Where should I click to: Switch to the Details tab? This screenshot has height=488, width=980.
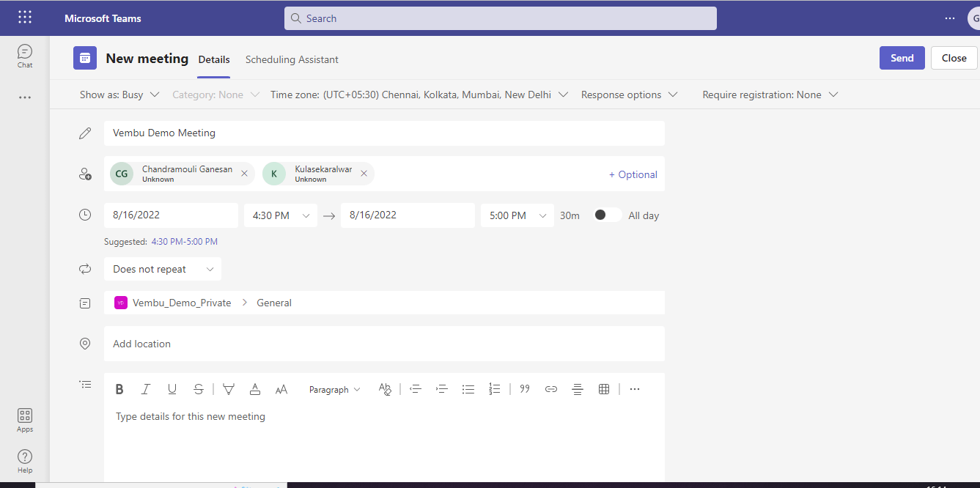click(214, 59)
